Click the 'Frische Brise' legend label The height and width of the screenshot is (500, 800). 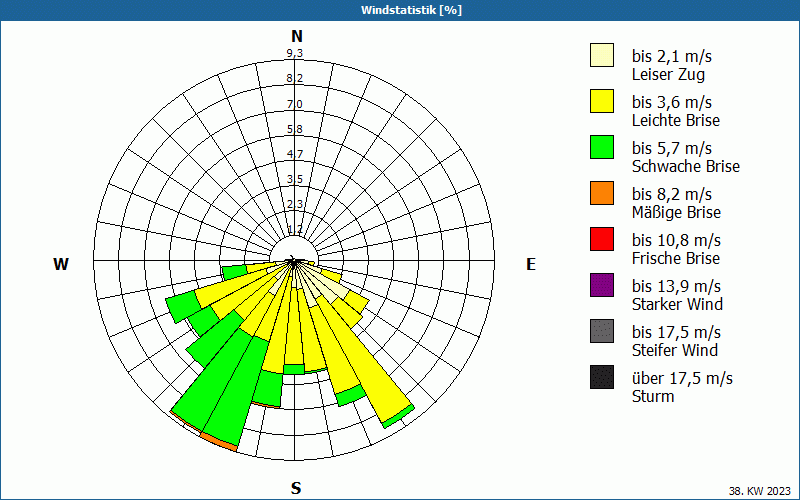pyautogui.click(x=676, y=258)
